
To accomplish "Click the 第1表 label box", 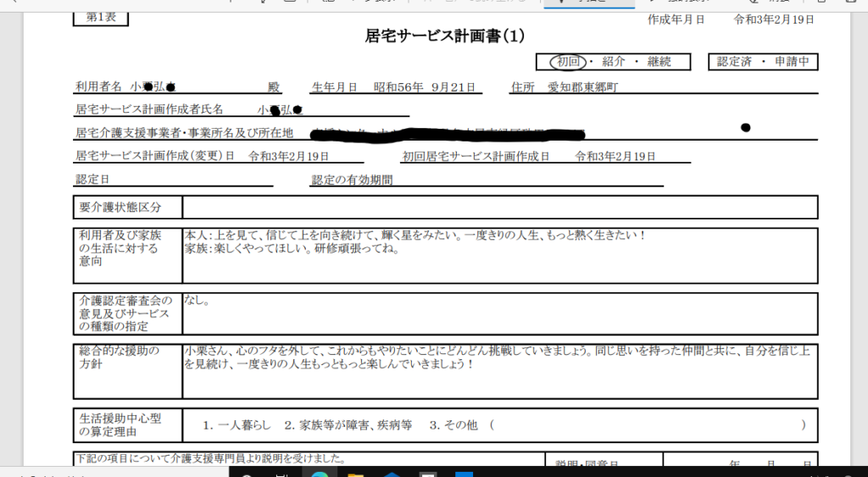I will coord(101,17).
